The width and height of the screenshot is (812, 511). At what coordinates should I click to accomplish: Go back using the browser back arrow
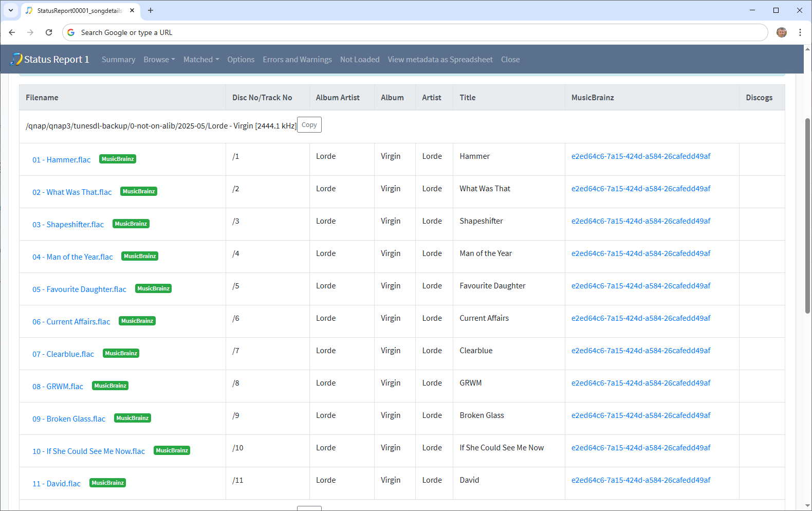click(x=12, y=32)
